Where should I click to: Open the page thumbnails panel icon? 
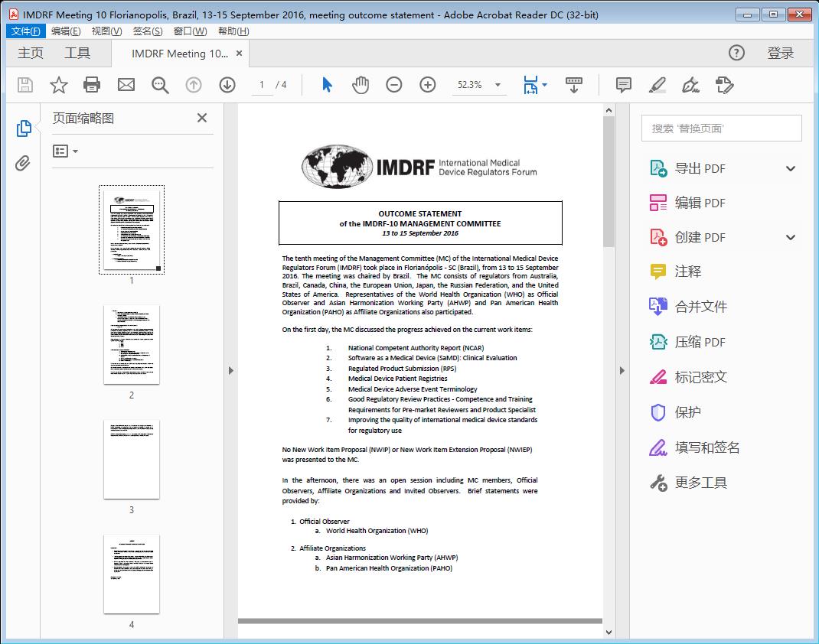tap(23, 128)
